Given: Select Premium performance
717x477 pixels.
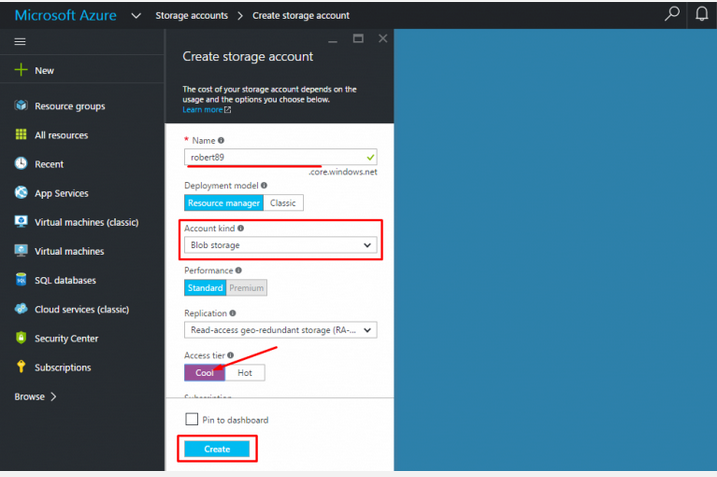Looking at the screenshot, I should coord(246,288).
